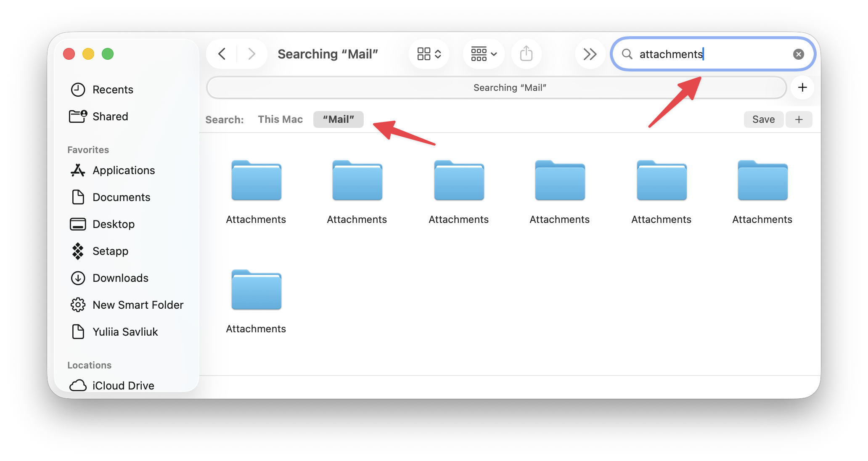Open Recents in the sidebar
The width and height of the screenshot is (868, 461).
coord(112,90)
